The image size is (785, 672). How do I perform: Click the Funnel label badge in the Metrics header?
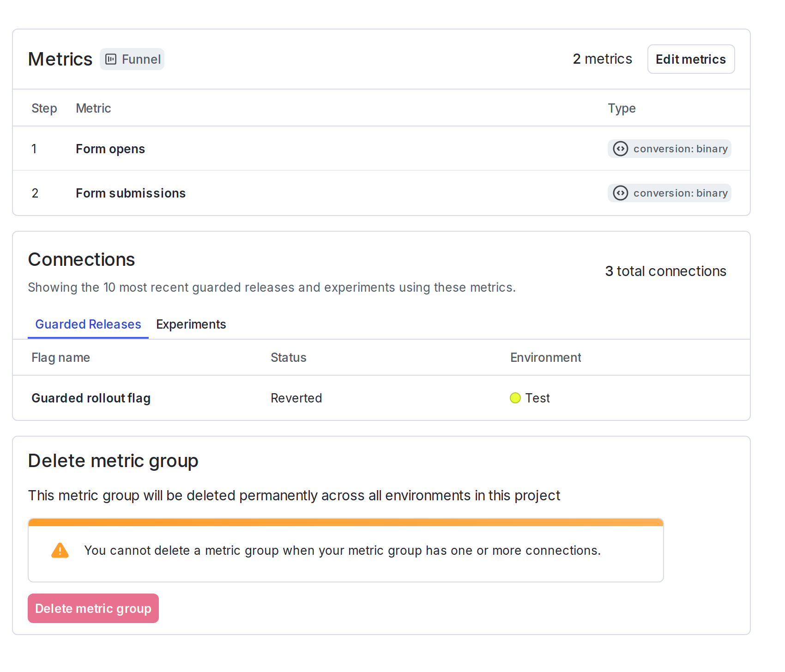pos(132,59)
